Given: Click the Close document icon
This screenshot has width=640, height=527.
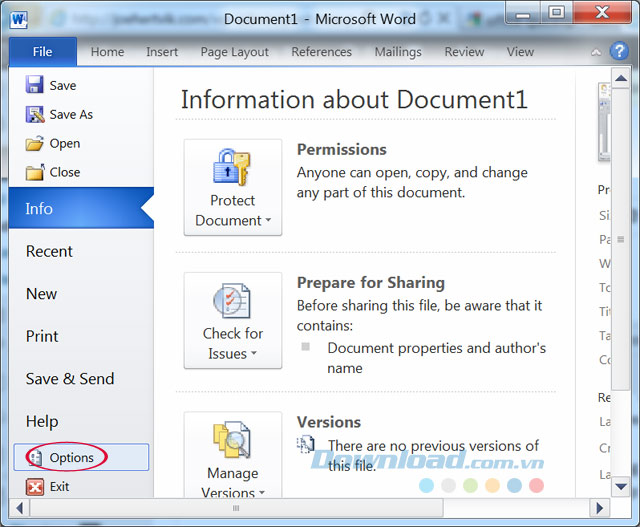Looking at the screenshot, I should pos(35,173).
